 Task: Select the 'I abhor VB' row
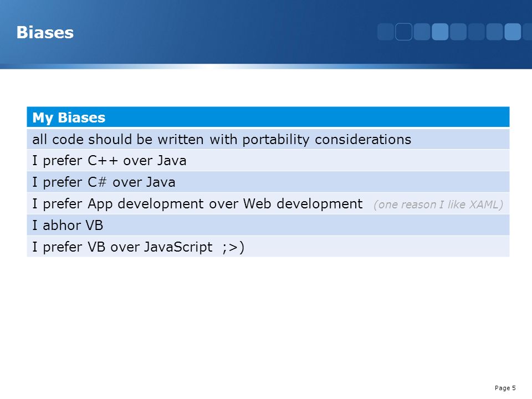(x=268, y=225)
